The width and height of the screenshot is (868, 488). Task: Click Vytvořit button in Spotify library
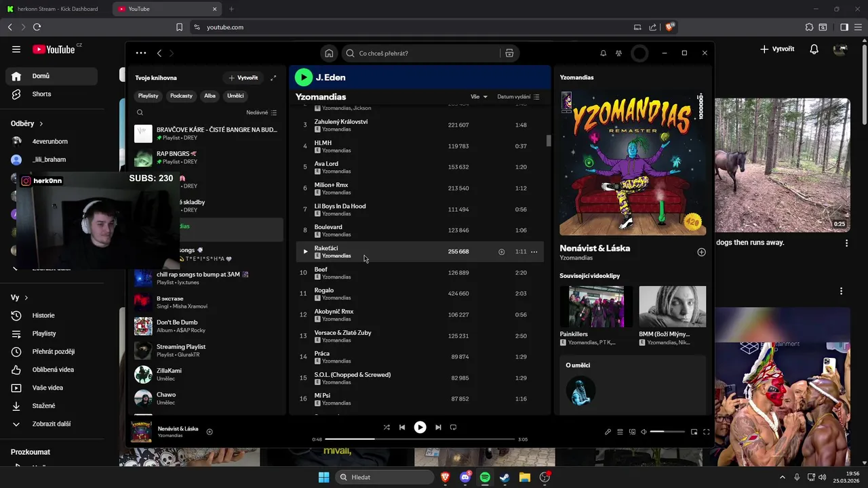tap(243, 78)
